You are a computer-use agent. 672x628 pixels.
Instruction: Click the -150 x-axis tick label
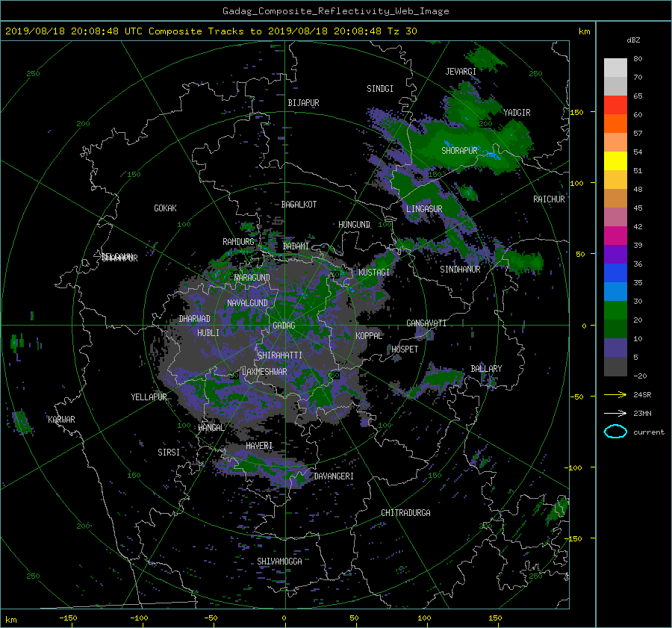(x=68, y=618)
